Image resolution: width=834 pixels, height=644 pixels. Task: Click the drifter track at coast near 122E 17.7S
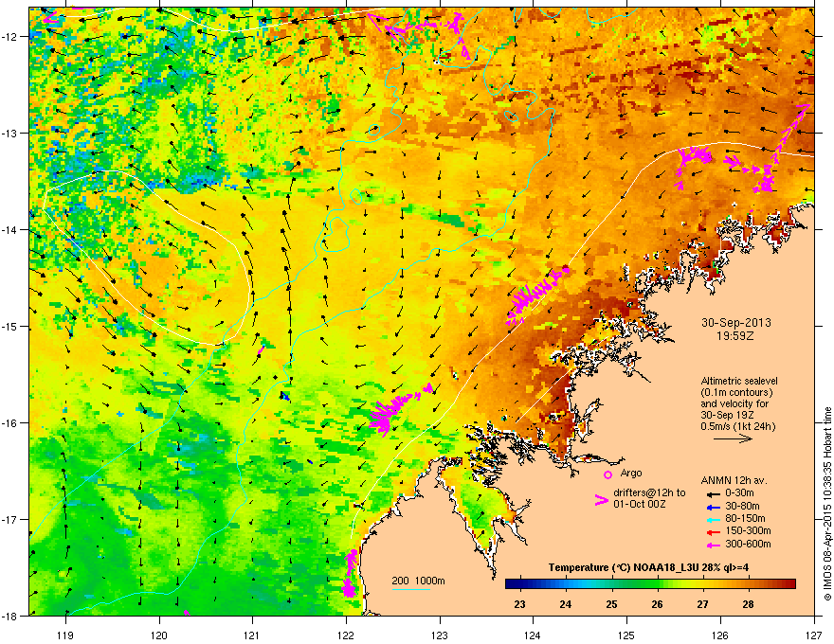350,574
